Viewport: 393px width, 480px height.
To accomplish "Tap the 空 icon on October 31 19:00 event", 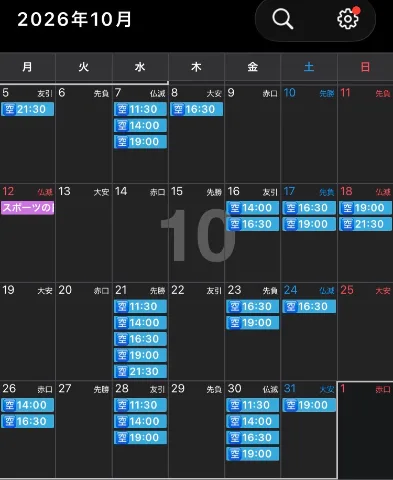I will click(x=291, y=405).
